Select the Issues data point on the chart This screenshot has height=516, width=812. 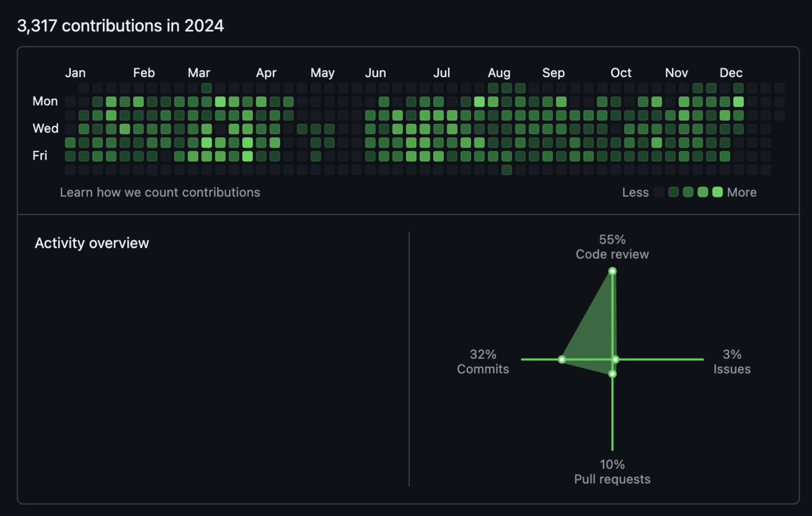click(615, 359)
